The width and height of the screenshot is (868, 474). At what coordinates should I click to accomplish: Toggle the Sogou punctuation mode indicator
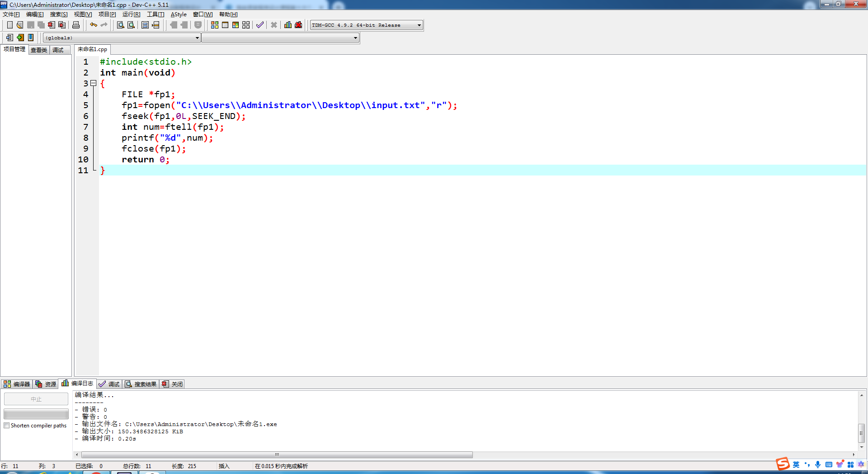click(807, 465)
